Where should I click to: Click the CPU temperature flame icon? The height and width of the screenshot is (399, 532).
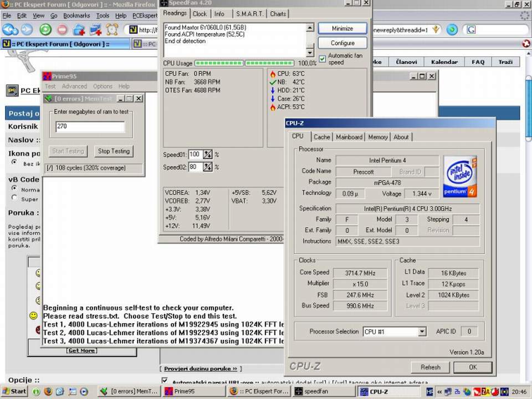273,74
